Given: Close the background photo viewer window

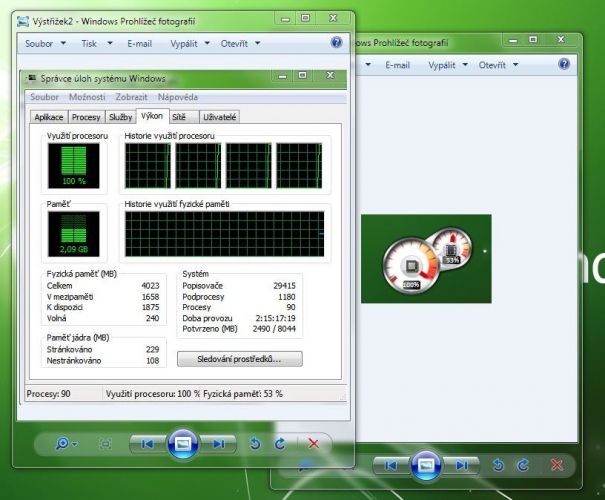Looking at the screenshot, I should pyautogui.click(x=561, y=39).
